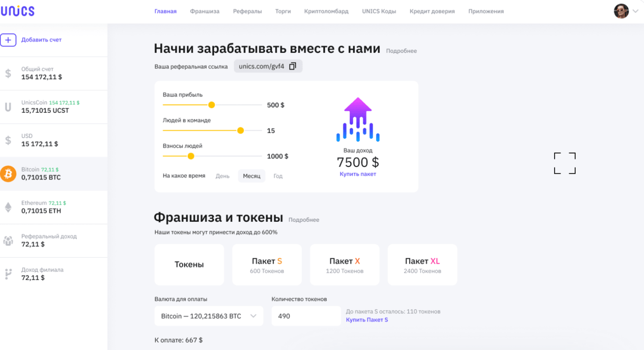Image resolution: width=644 pixels, height=350 pixels.
Task: Click the plus icon to add account
Action: (x=8, y=40)
